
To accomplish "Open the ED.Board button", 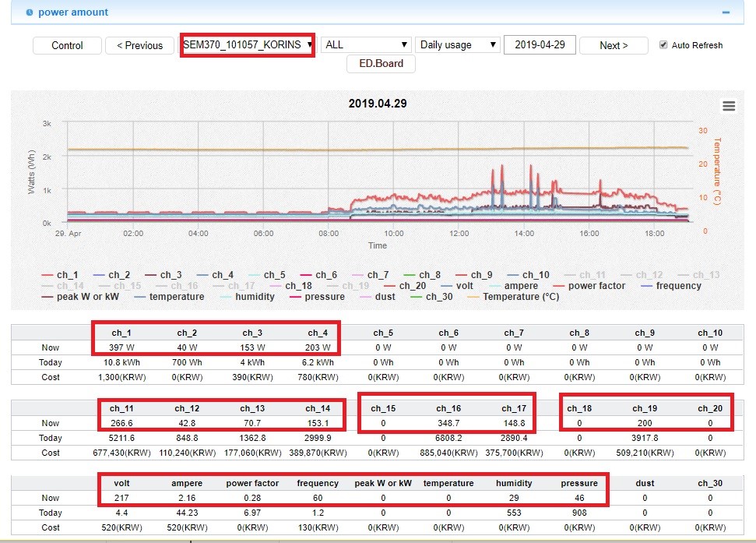I will click(381, 64).
